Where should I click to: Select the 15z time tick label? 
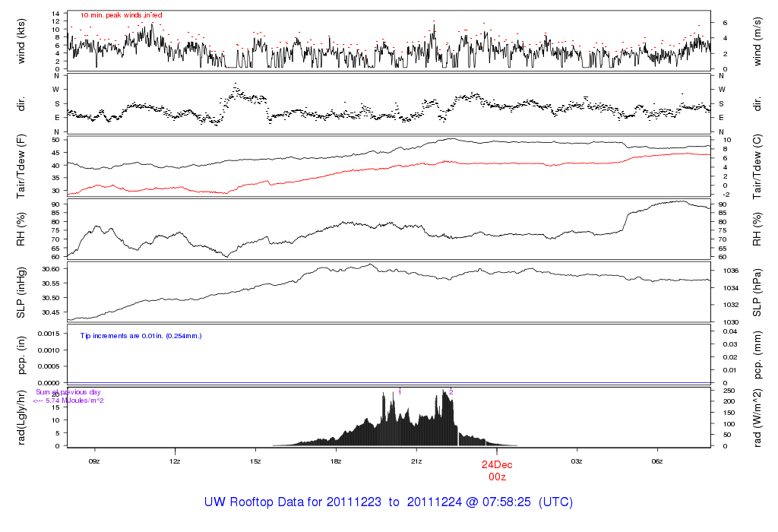point(255,461)
